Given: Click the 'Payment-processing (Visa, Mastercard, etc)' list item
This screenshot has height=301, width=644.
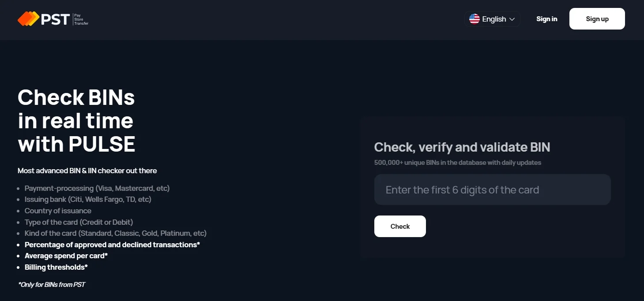Looking at the screenshot, I should [97, 188].
